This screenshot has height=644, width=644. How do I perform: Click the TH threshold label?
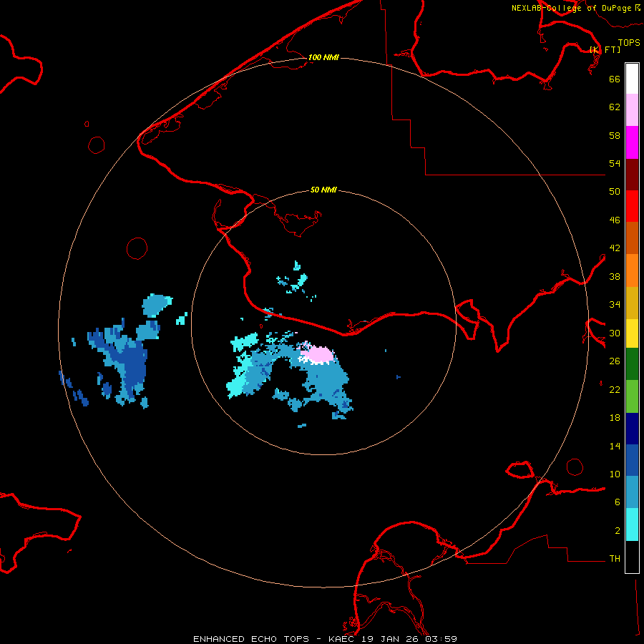615,559
